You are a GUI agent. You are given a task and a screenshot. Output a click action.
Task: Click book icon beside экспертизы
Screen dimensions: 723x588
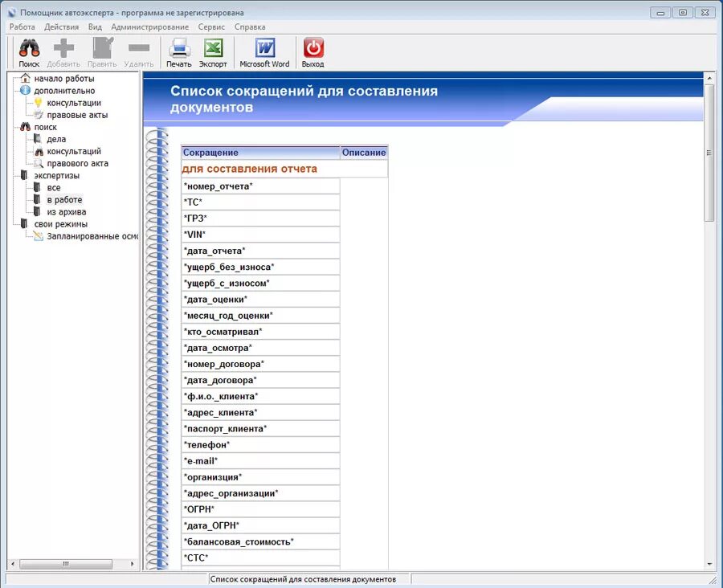coord(24,175)
